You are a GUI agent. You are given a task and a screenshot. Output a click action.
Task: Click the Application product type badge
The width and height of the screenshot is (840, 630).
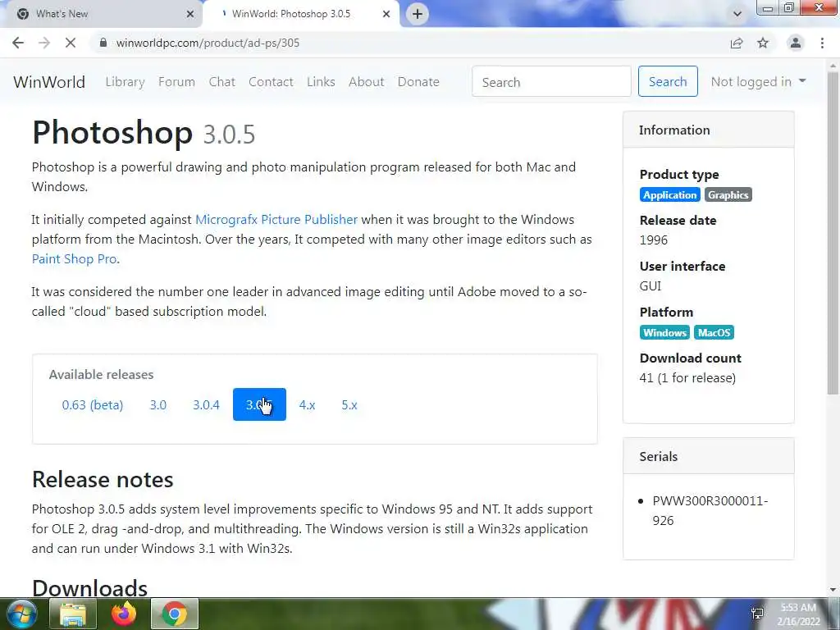click(669, 195)
